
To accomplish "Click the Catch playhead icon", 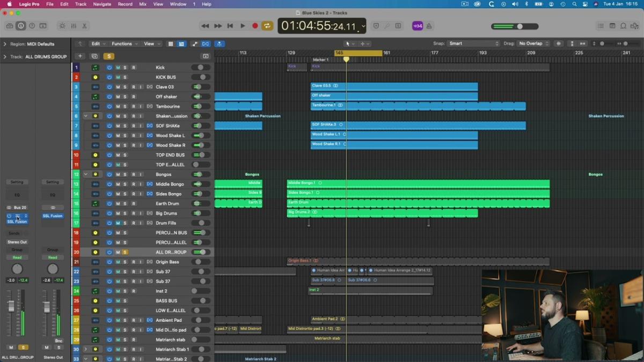I will click(x=219, y=43).
